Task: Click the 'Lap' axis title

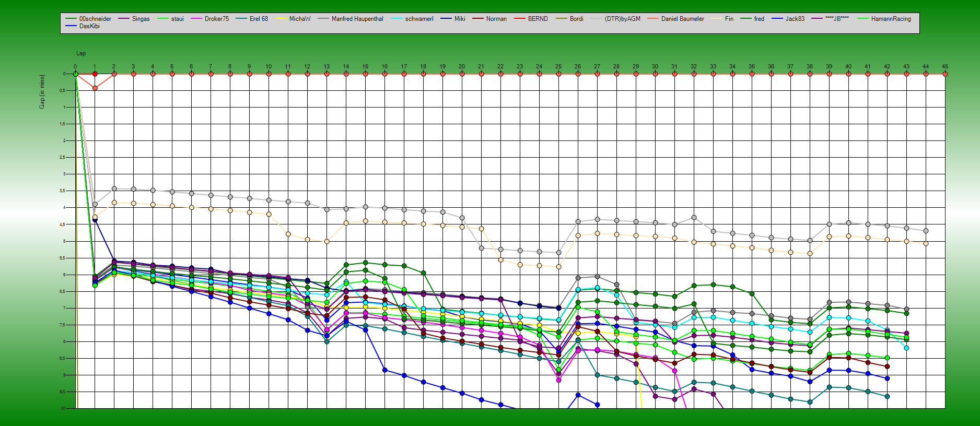Action: click(81, 53)
